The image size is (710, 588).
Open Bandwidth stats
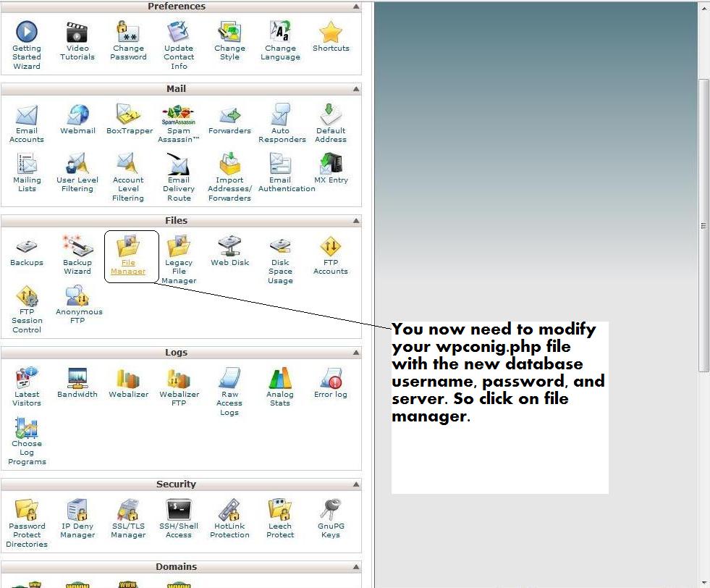[x=77, y=383]
